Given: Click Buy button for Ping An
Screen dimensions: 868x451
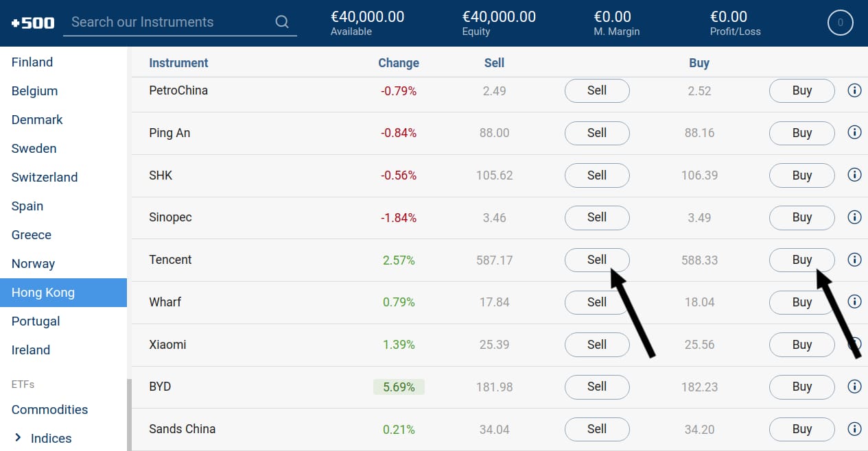Looking at the screenshot, I should 802,133.
